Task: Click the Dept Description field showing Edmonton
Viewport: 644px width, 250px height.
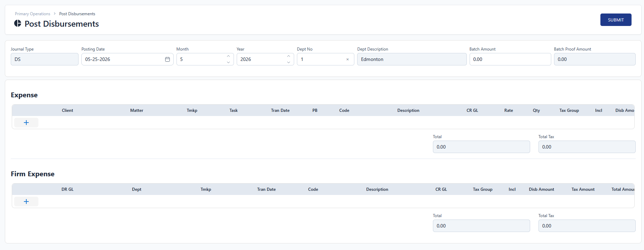Action: click(412, 59)
